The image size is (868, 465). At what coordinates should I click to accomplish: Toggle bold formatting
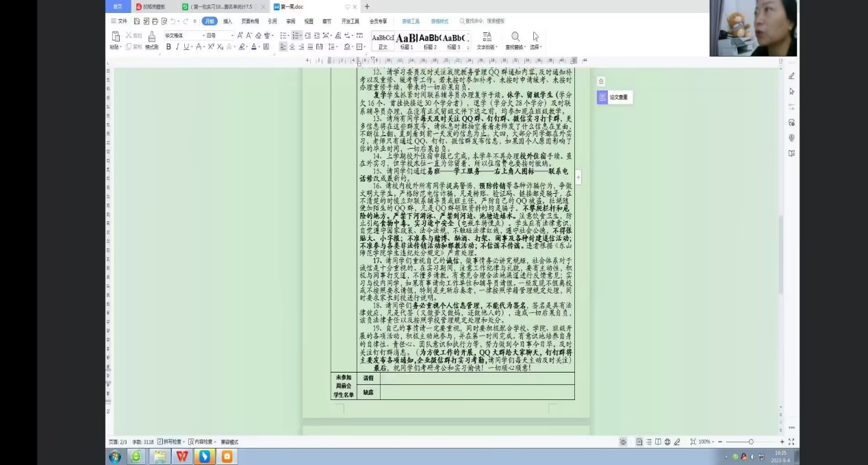[168, 47]
